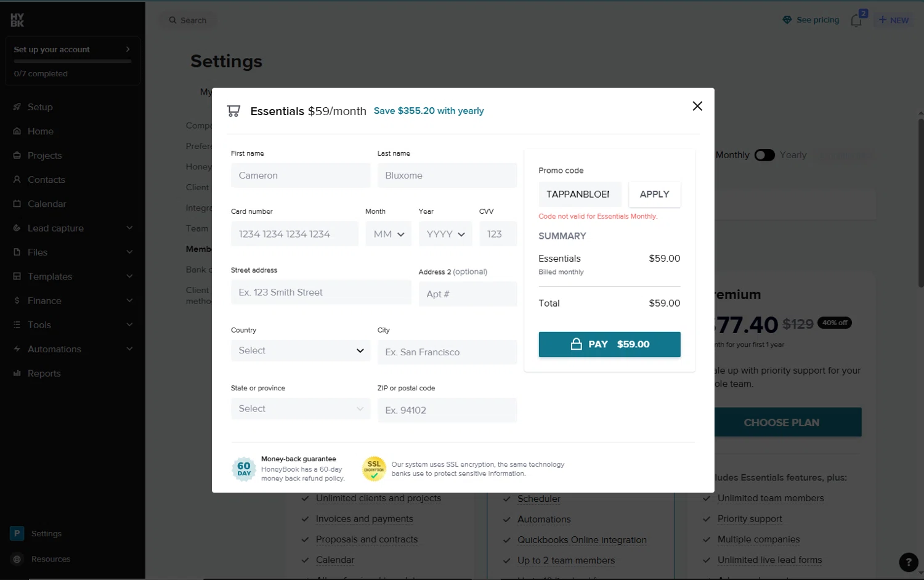Open Setup in the sidebar menu
The height and width of the screenshot is (580, 924).
(x=40, y=107)
